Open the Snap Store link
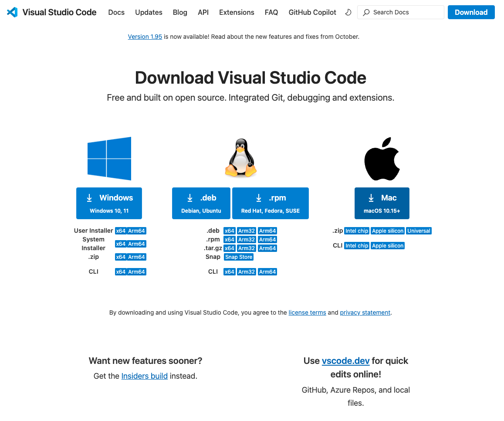The width and height of the screenshot is (504, 421). pyautogui.click(x=239, y=257)
